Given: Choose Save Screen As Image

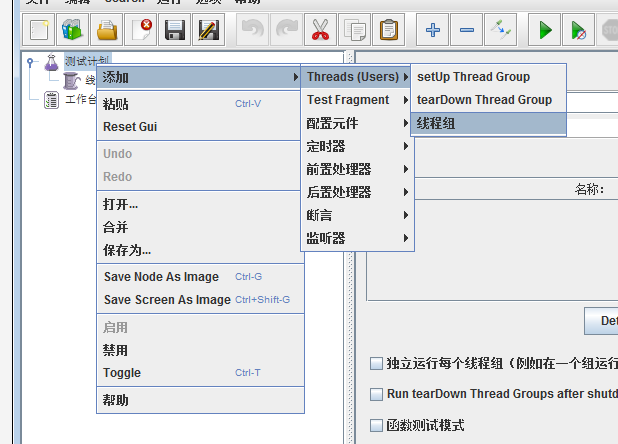Looking at the screenshot, I should pos(200,300).
